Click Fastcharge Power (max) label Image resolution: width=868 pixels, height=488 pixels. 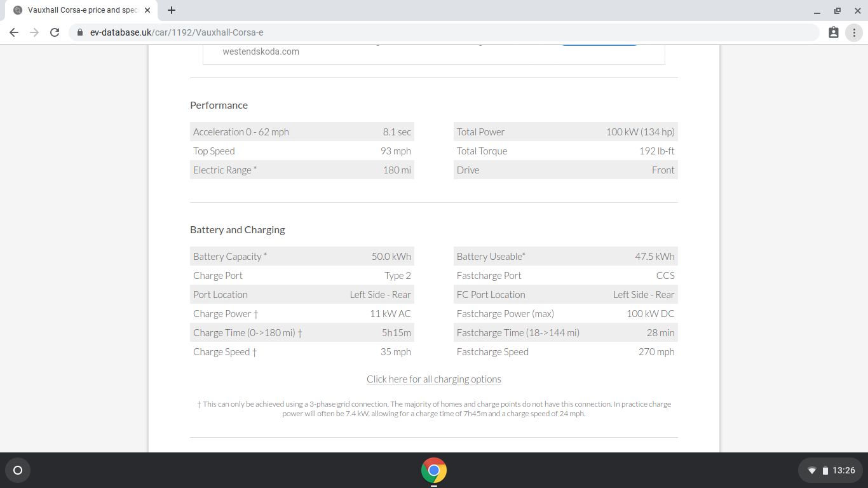coord(505,314)
